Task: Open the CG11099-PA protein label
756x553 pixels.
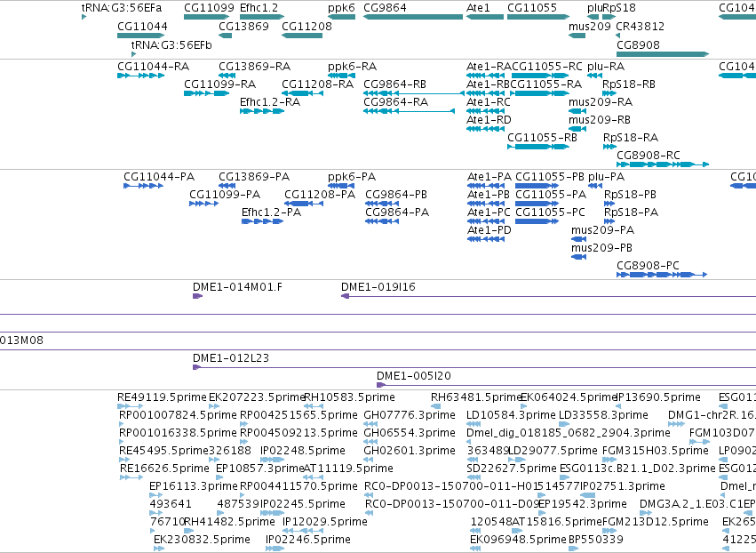Action: pos(225,195)
